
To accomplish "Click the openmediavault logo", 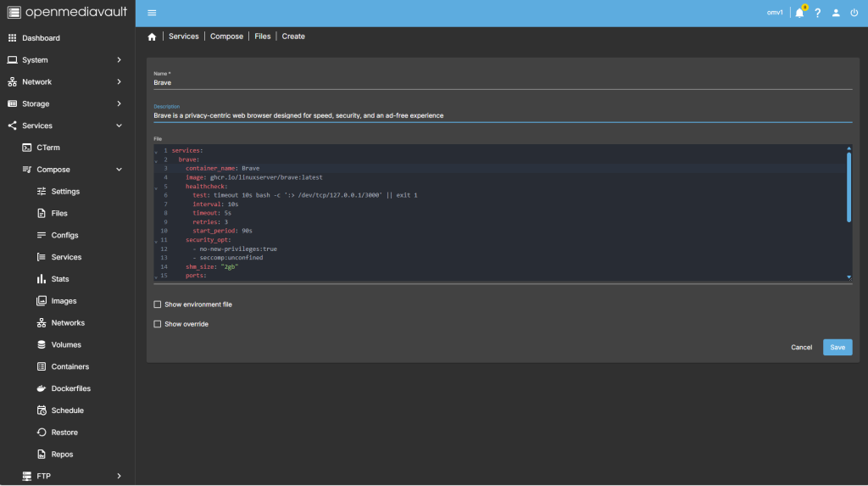I will tap(68, 12).
